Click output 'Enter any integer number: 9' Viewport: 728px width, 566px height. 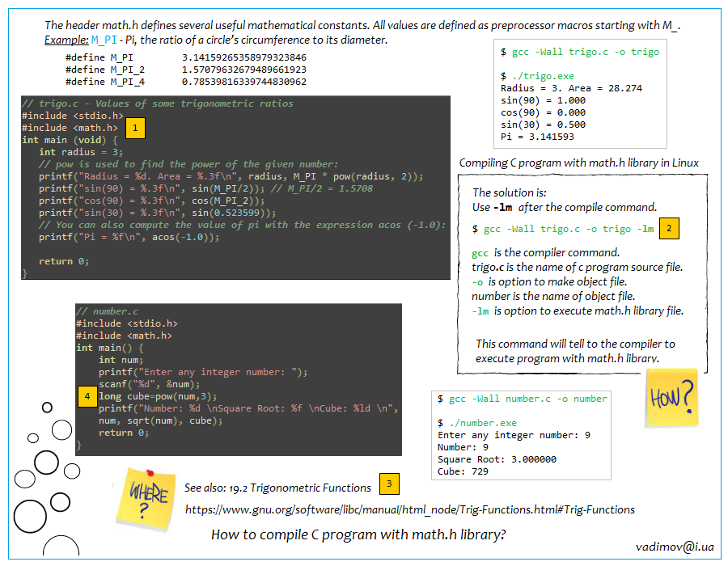514,435
